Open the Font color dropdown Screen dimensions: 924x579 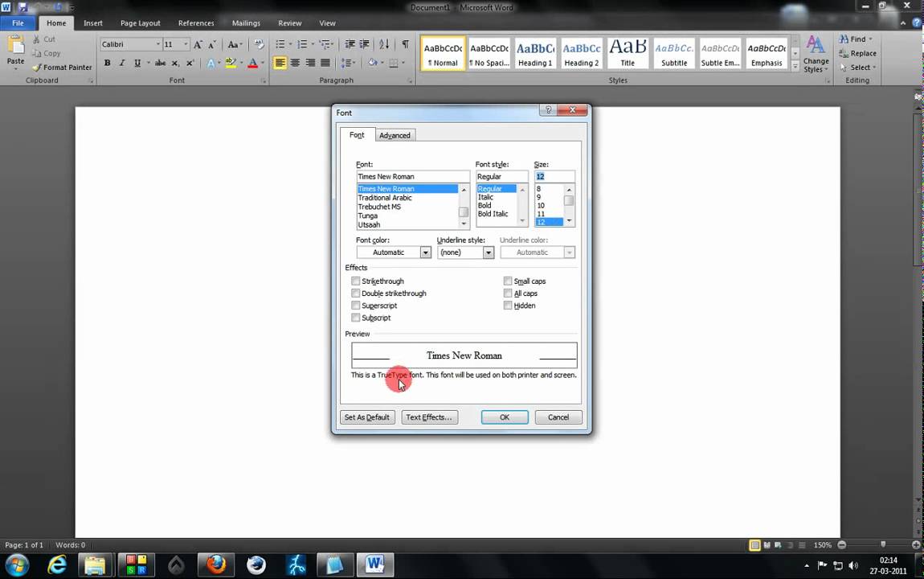tap(425, 253)
